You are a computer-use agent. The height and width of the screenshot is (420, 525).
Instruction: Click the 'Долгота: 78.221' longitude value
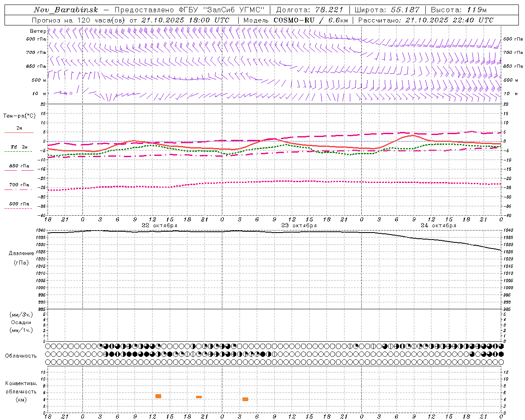click(309, 10)
